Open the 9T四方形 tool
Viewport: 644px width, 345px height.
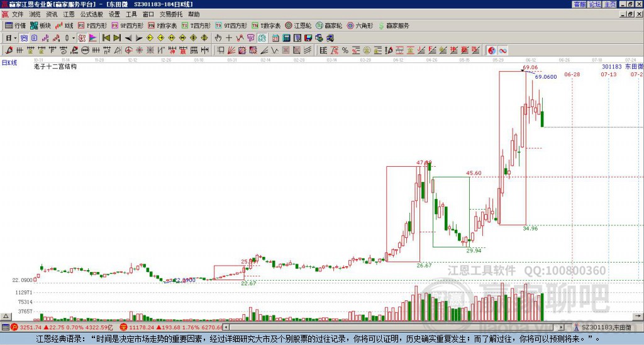click(x=231, y=25)
